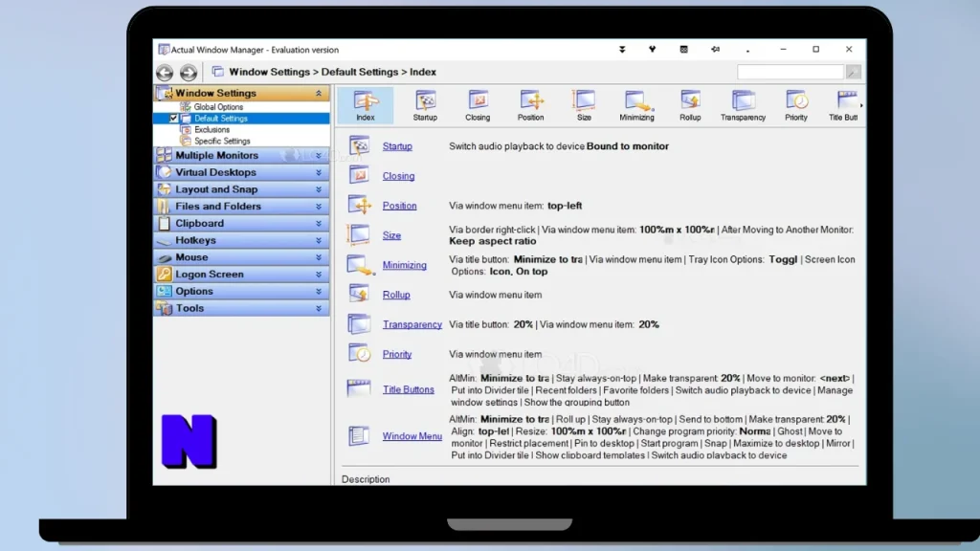
Task: Expand the Tools section
Action: tap(319, 308)
